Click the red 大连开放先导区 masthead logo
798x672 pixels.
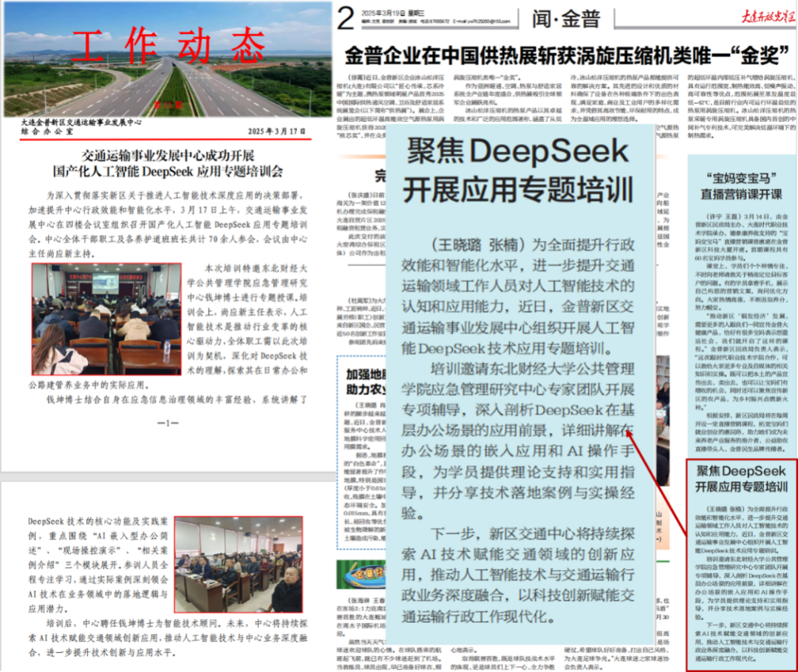(768, 16)
